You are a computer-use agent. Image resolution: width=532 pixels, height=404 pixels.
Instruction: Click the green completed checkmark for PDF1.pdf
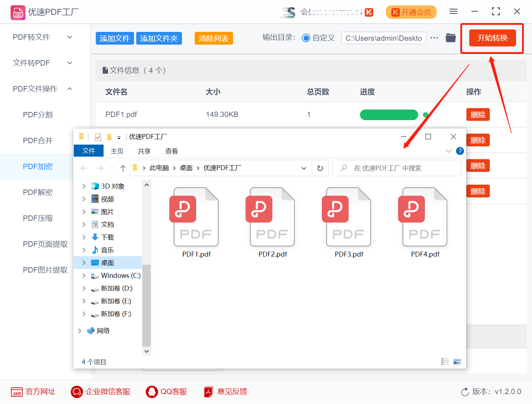425,115
